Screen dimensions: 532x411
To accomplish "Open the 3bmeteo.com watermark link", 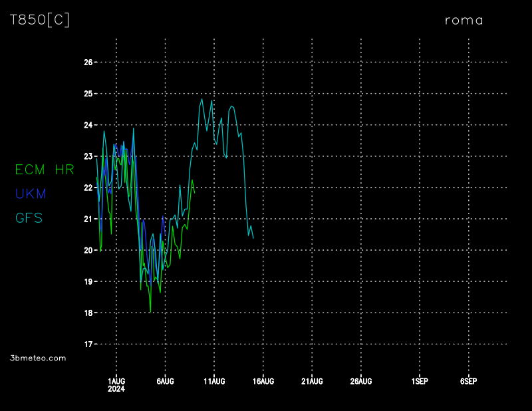I will 38,358.
